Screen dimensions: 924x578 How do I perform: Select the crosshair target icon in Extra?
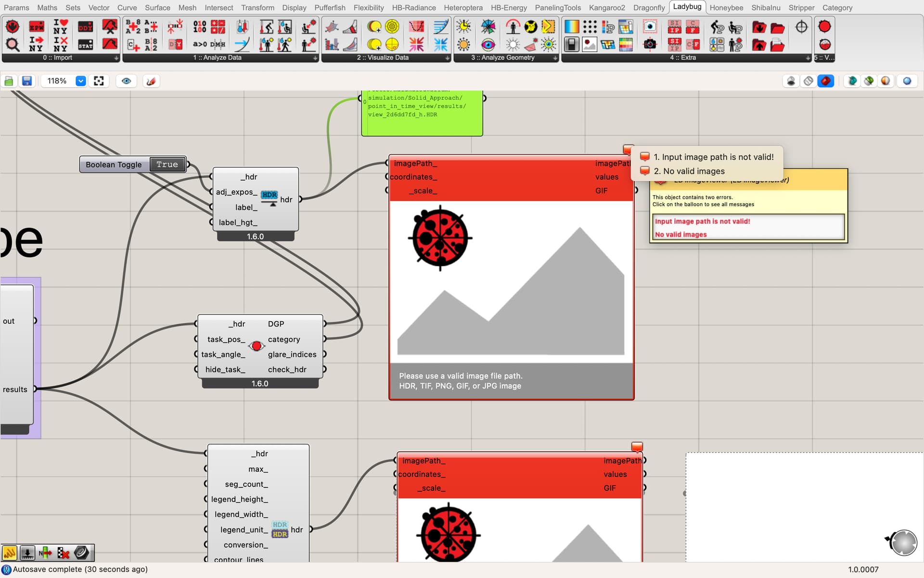tap(801, 26)
